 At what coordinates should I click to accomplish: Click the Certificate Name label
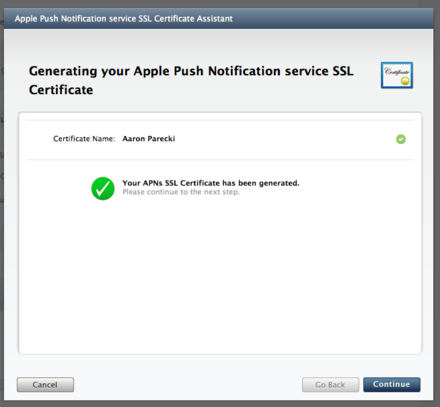(84, 139)
